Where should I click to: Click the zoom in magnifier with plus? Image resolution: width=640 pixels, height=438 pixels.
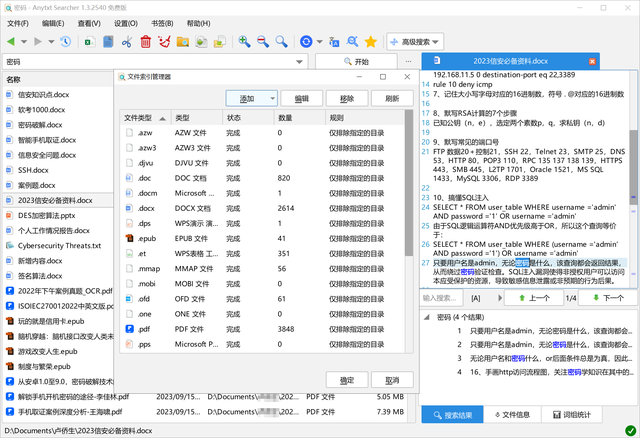point(244,41)
